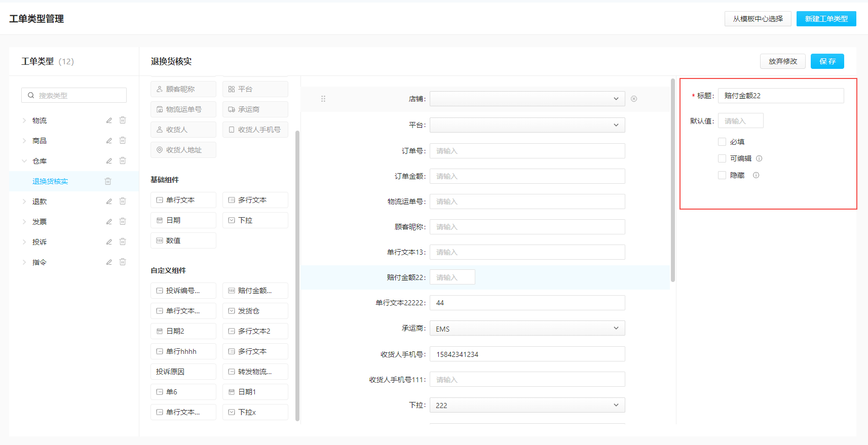The width and height of the screenshot is (868, 445).
Task: Expand the 指令 category
Action: pos(24,262)
